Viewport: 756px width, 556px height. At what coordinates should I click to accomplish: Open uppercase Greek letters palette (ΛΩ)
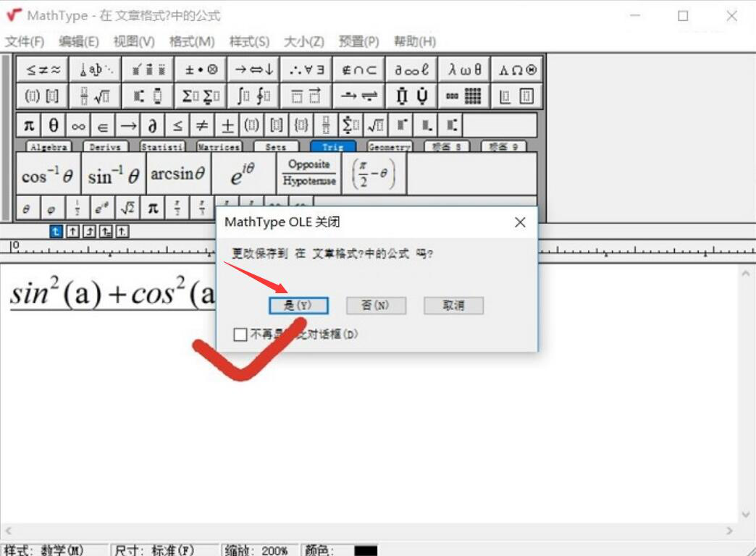517,70
